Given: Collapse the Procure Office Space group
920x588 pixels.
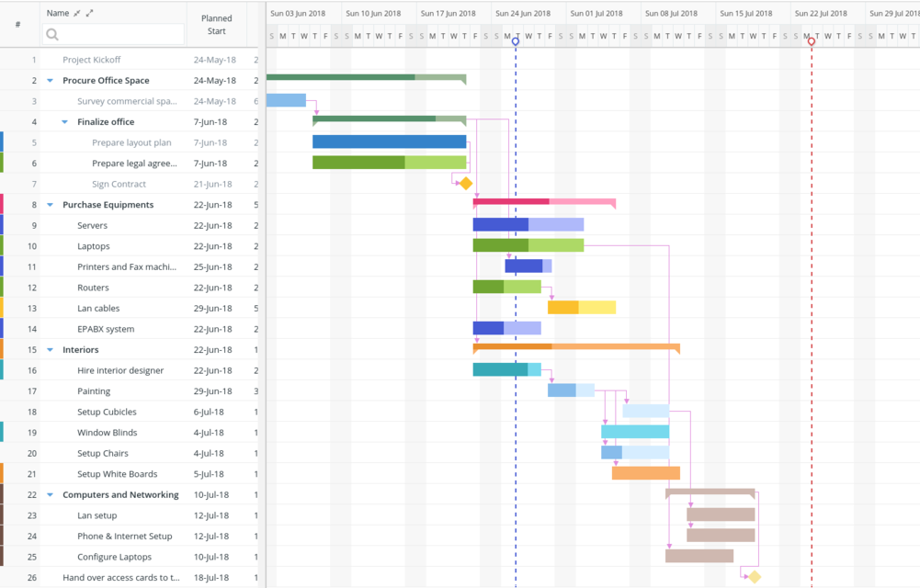Looking at the screenshot, I should click(50, 80).
